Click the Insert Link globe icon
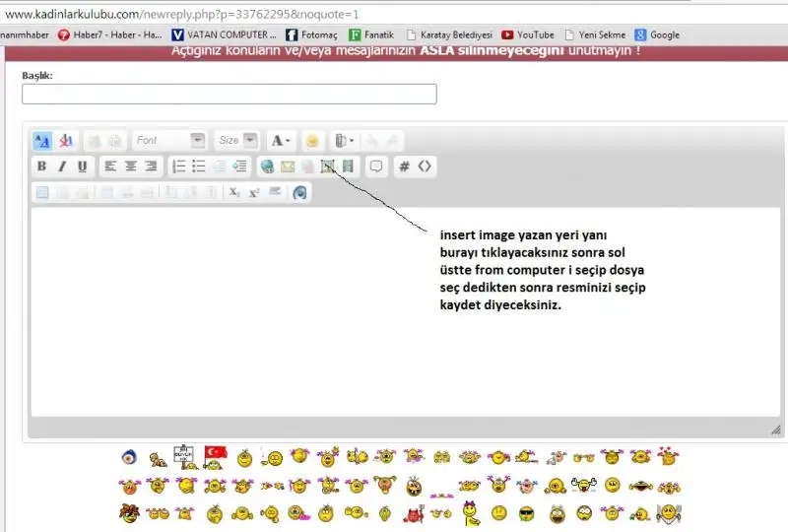The height and width of the screenshot is (532, 788). click(267, 166)
